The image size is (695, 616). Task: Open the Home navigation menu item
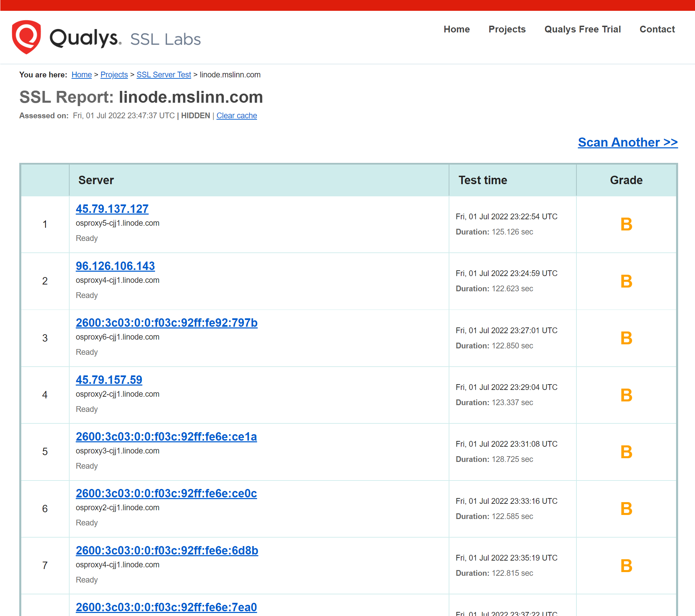coord(456,29)
